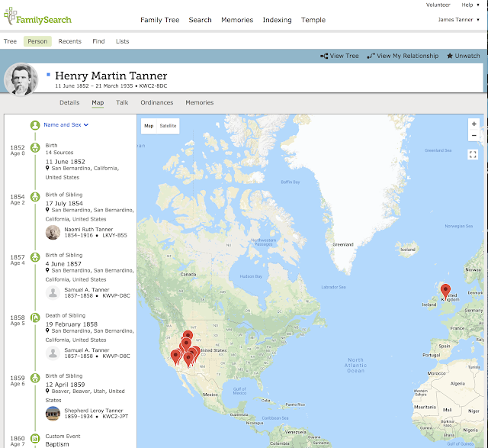The image size is (488, 448).
Task: Open Shepherd Leroy Tanner's photo thumbnail
Action: pos(53,414)
